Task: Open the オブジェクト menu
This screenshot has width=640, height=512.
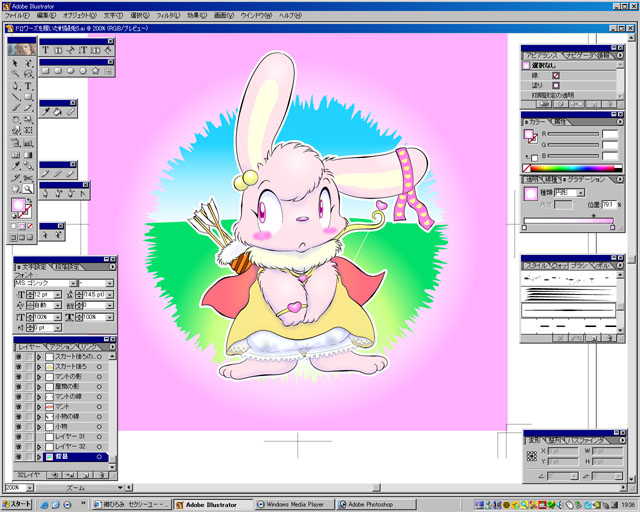Action: pos(80,16)
